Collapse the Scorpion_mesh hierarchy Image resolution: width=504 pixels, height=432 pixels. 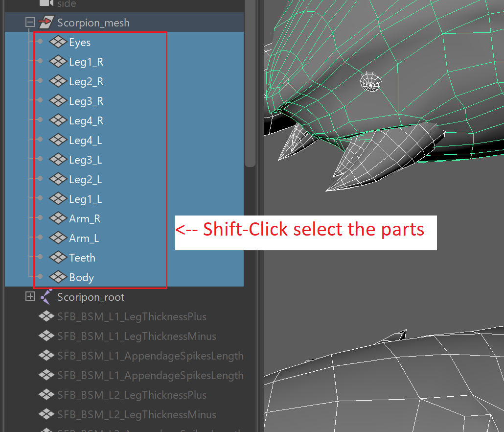[x=30, y=22]
